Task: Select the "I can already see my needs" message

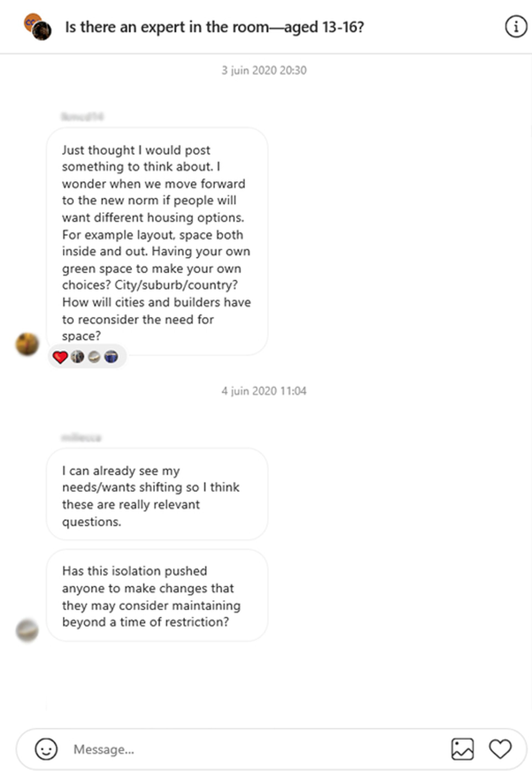Action: 157,495
